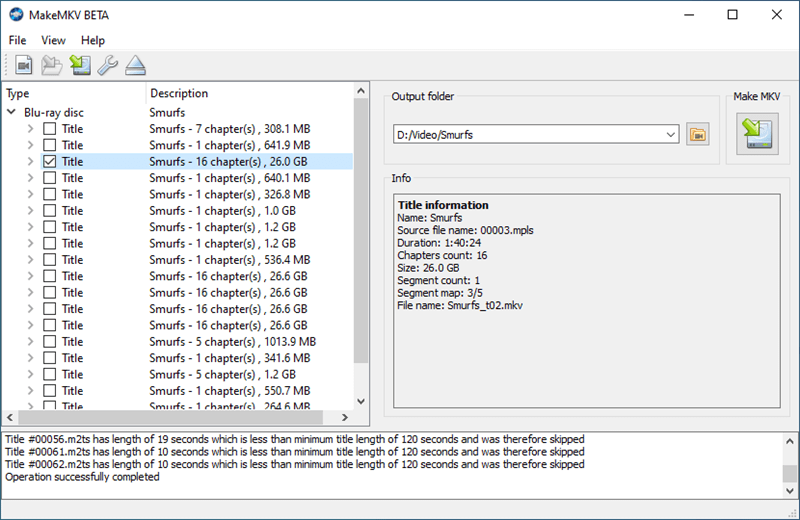Expand the 326.8 MB title row
This screenshot has height=520, width=800.
click(x=31, y=194)
